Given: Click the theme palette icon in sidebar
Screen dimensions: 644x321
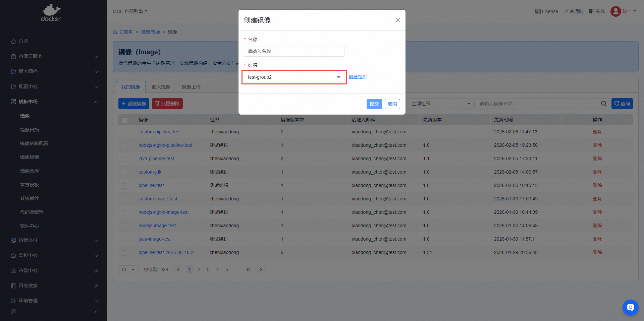Looking at the screenshot, I should pyautogui.click(x=13, y=312).
